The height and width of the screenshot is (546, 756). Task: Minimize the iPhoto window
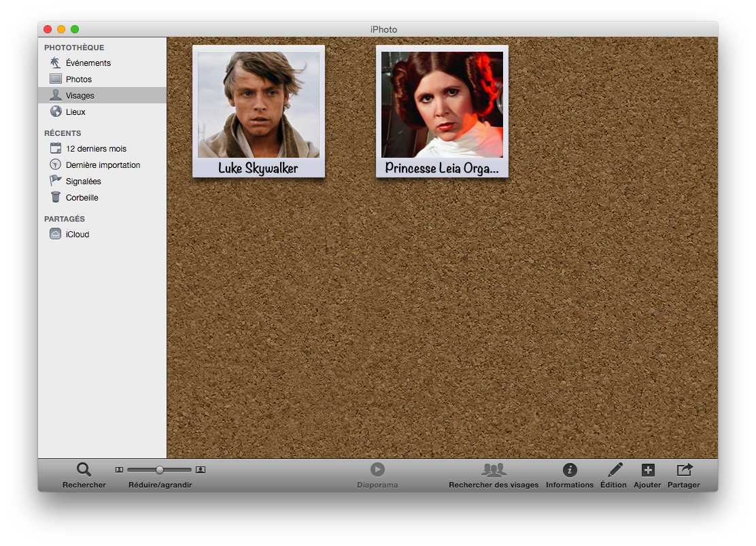click(61, 29)
